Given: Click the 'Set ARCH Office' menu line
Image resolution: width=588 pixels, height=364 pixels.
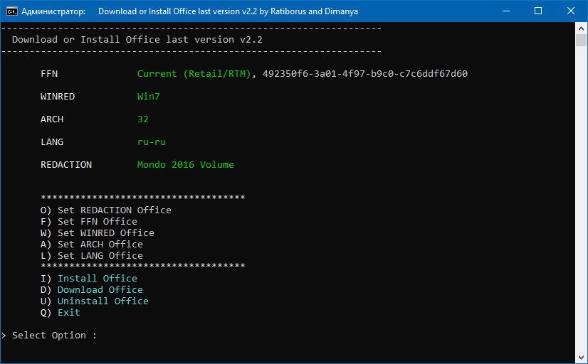Looking at the screenshot, I should tap(92, 244).
